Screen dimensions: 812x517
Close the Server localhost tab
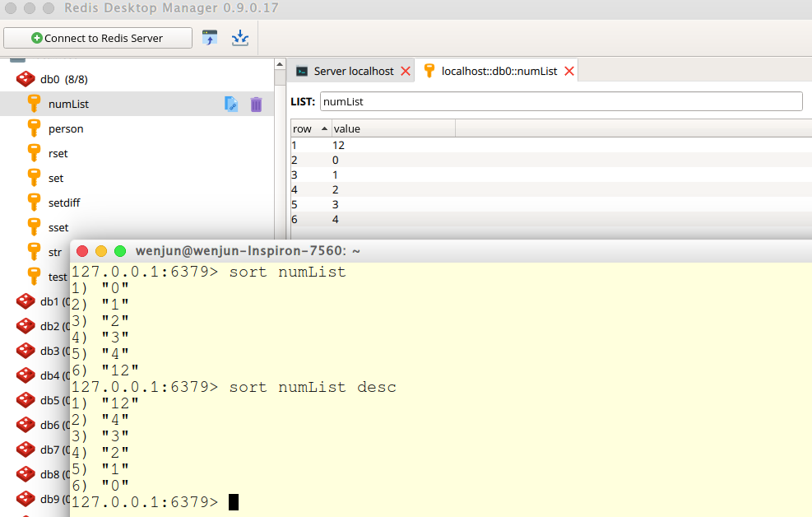point(406,71)
